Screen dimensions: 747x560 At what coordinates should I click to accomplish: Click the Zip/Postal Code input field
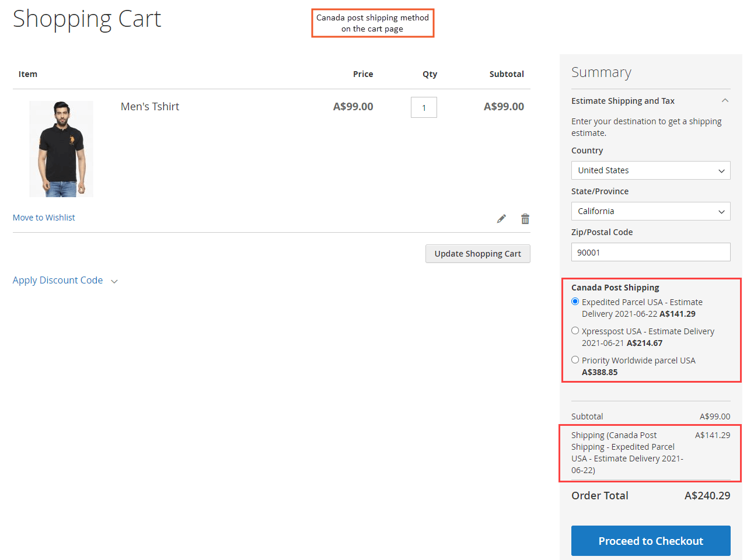(651, 252)
